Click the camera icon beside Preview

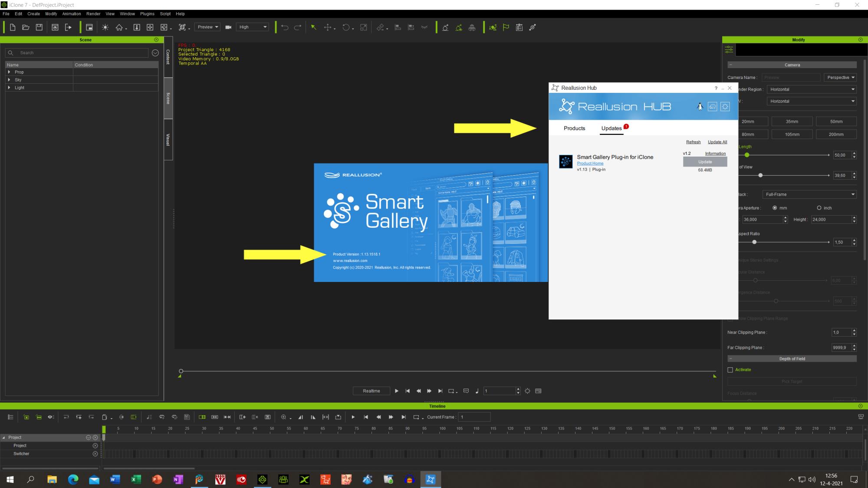228,27
